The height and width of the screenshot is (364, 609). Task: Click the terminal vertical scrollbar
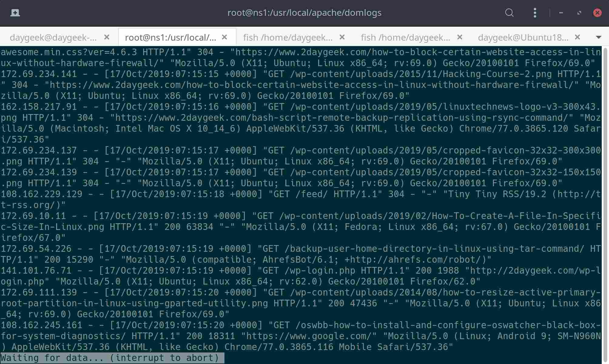click(x=605, y=205)
